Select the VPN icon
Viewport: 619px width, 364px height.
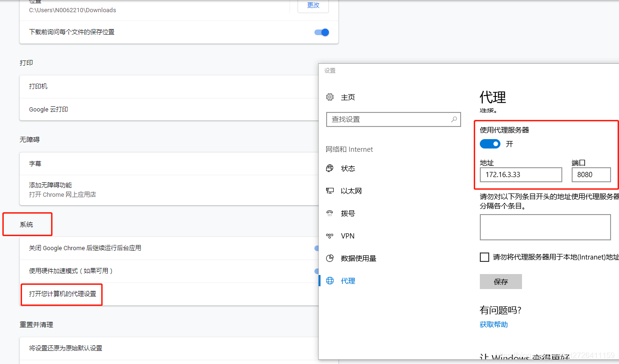pos(330,236)
